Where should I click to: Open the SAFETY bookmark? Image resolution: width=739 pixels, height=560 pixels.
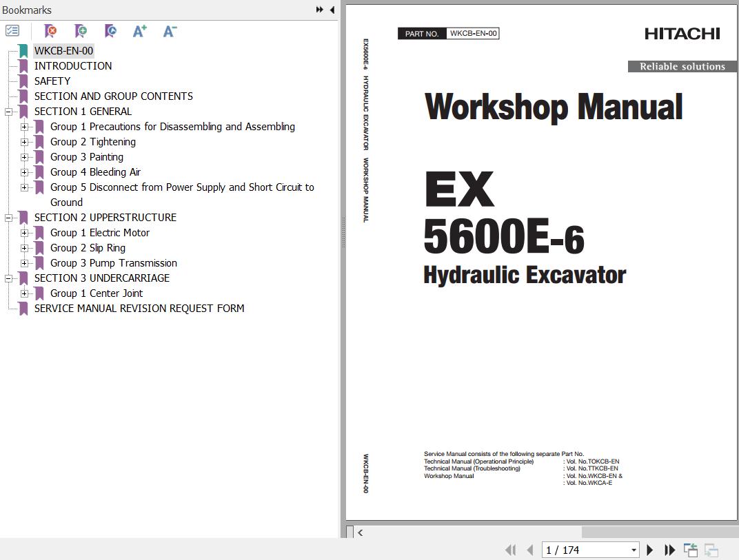[x=52, y=81]
